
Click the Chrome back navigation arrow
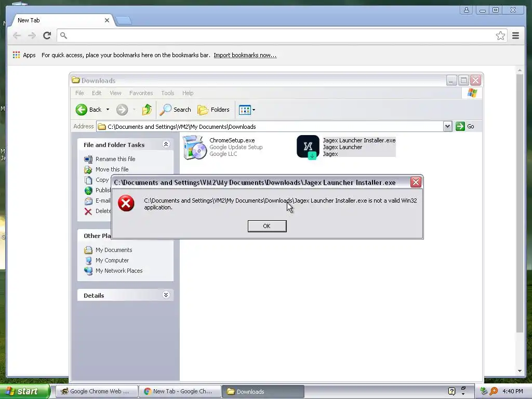coord(17,36)
